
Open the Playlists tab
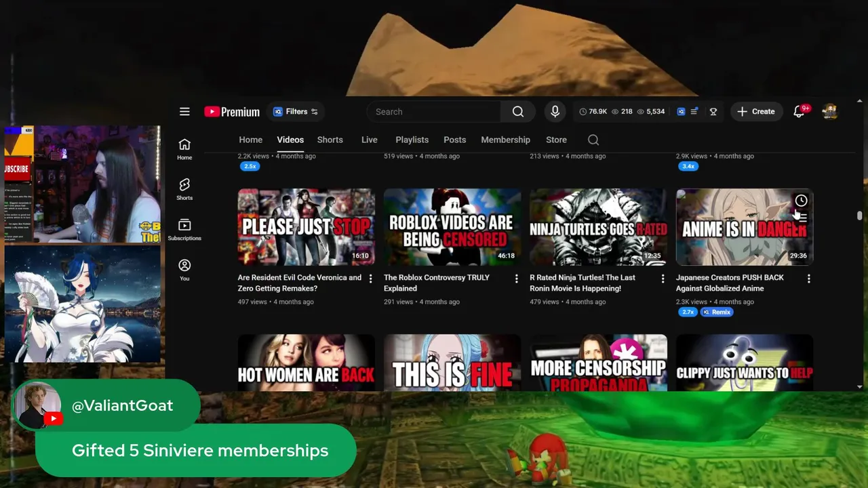pos(412,140)
